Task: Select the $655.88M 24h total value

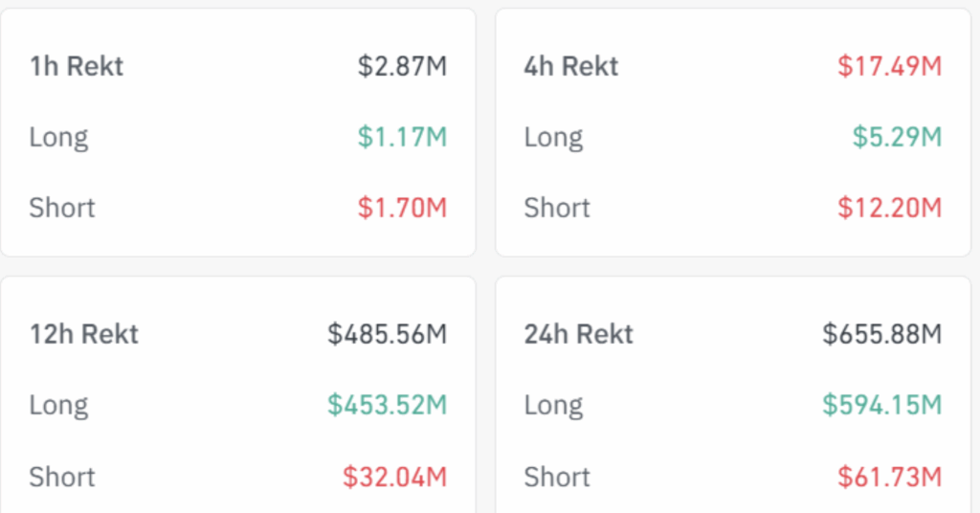Action: click(x=881, y=334)
